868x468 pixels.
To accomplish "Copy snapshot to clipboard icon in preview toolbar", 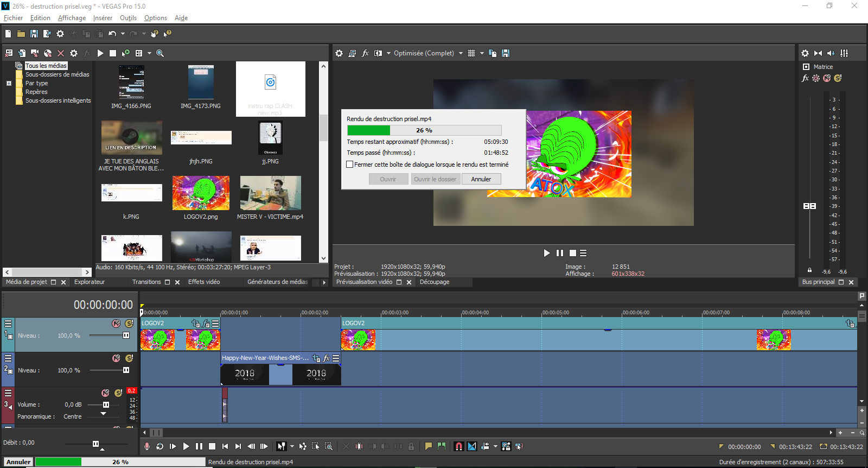I will tap(493, 53).
